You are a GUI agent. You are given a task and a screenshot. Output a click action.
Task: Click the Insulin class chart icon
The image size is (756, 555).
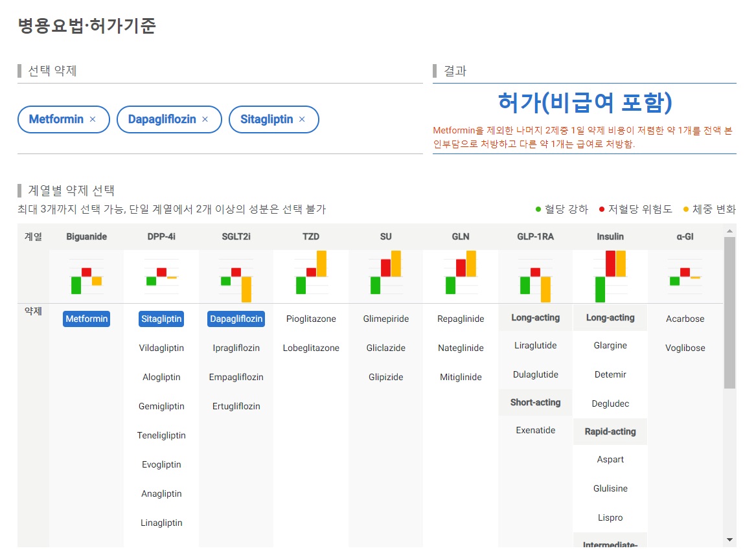pos(610,275)
